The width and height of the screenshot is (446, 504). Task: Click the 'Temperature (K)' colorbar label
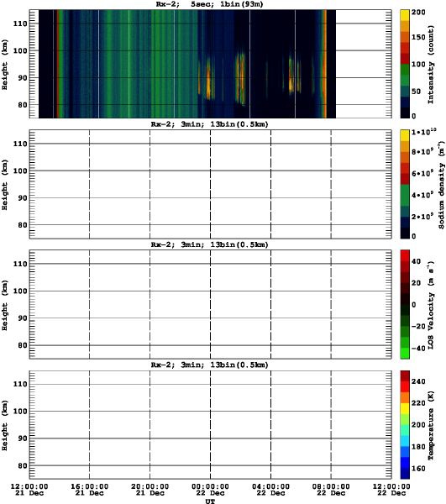(431, 425)
